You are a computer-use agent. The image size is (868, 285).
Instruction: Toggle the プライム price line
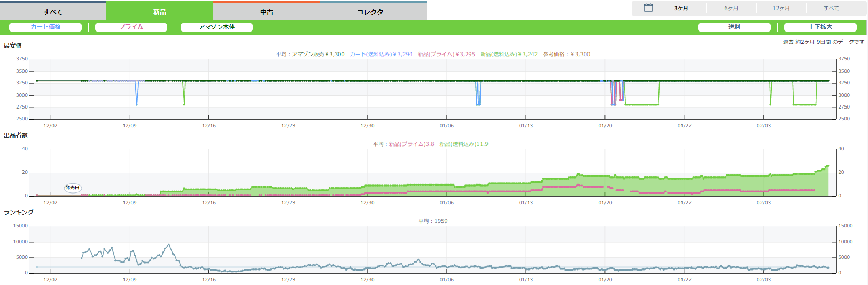click(x=131, y=27)
